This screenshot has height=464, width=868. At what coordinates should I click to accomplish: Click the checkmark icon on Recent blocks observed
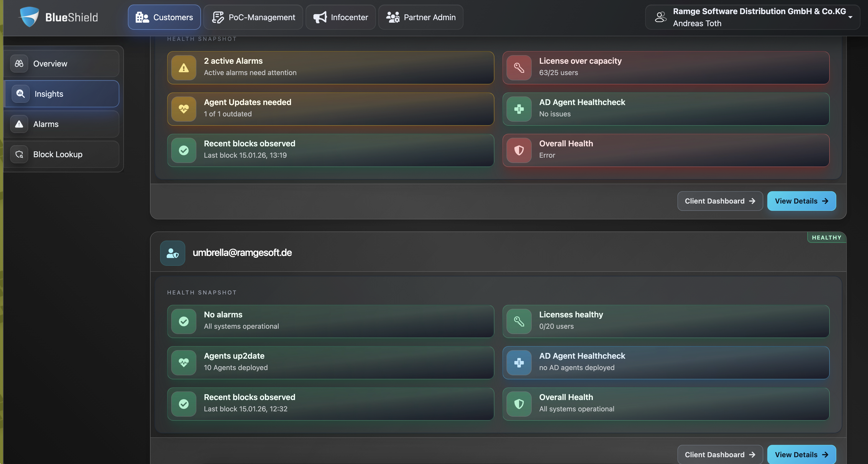[184, 150]
